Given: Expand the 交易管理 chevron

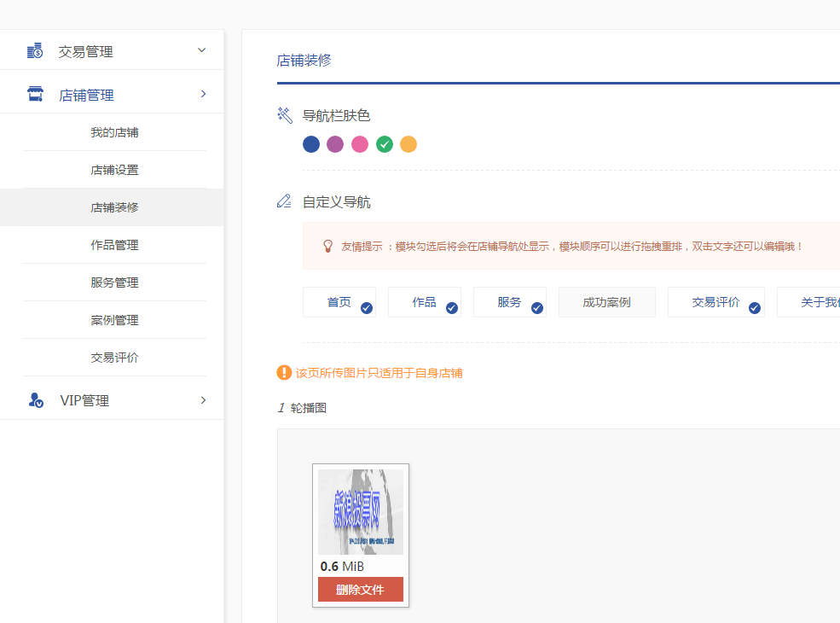Looking at the screenshot, I should (x=201, y=50).
